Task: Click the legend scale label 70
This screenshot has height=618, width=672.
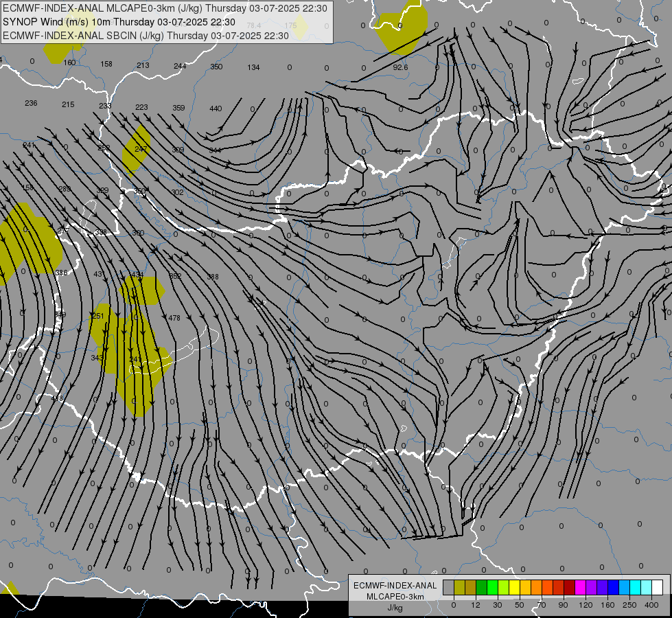Action: [542, 605]
